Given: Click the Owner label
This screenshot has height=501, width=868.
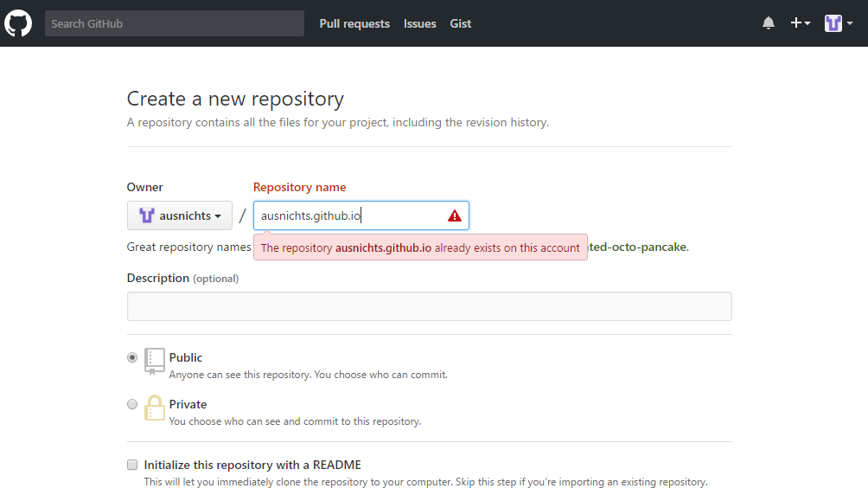Looking at the screenshot, I should [x=145, y=187].
